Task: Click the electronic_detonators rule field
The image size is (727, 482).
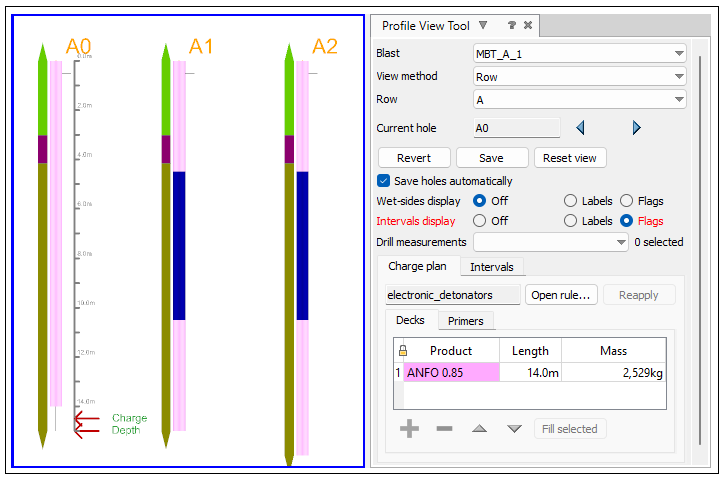Action: tap(453, 295)
